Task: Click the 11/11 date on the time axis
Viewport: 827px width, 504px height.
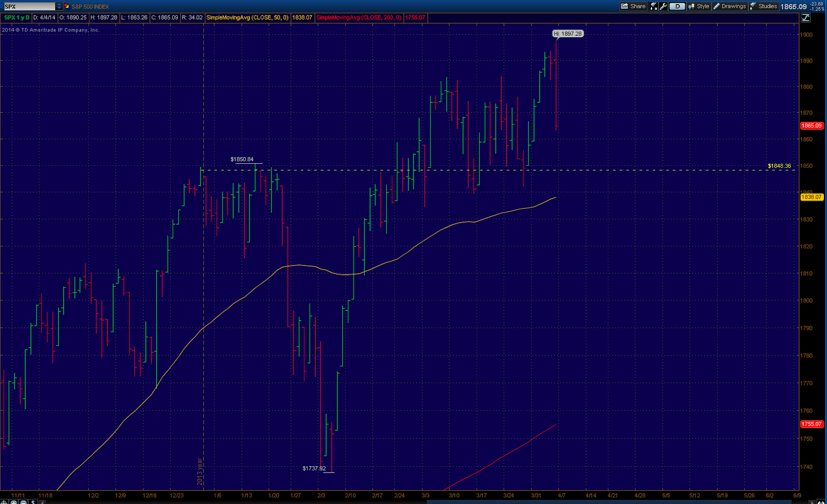Action: (x=19, y=495)
